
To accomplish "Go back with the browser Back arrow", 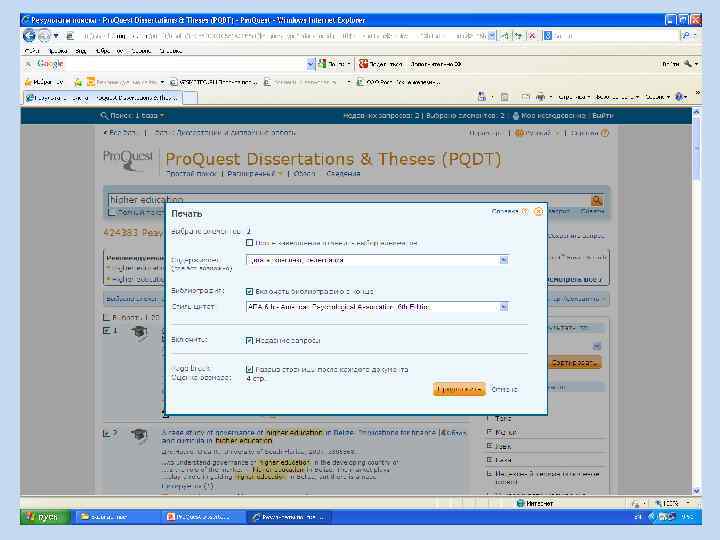I will [x=29, y=35].
